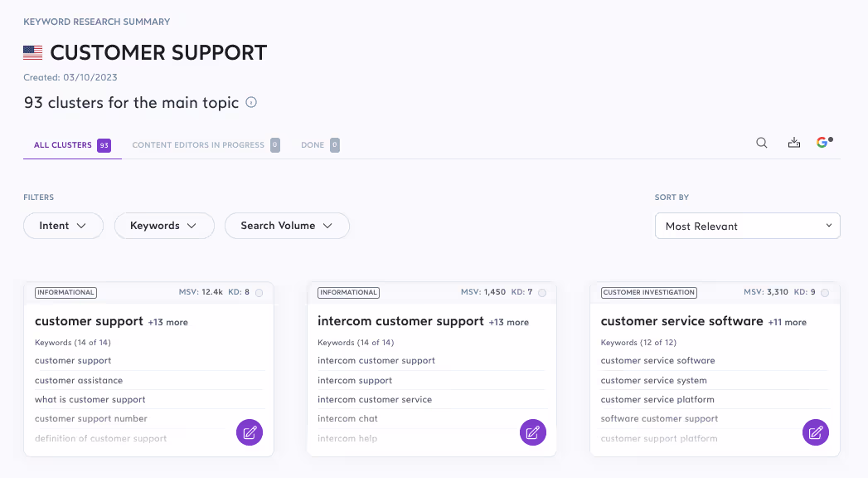
Task: Click +11 more on customer service software card
Action: [x=788, y=322]
